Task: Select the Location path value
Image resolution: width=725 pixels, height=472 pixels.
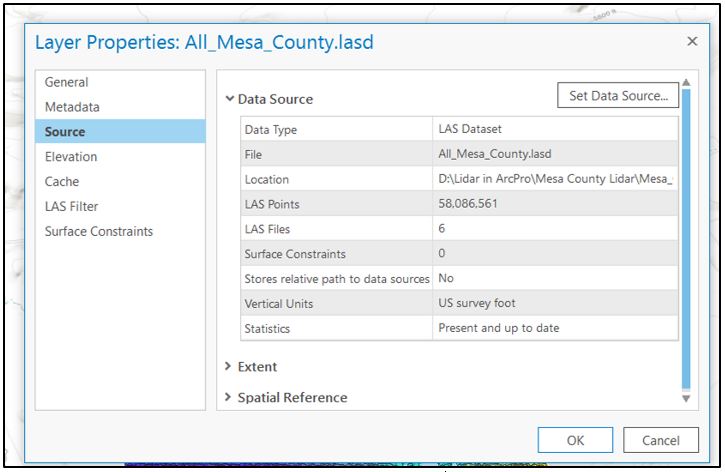Action: click(555, 178)
